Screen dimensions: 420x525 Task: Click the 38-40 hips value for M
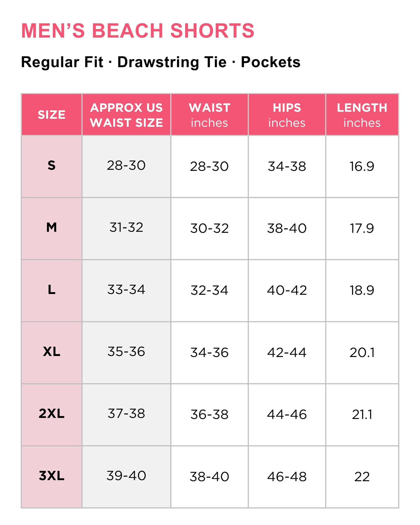[x=287, y=228]
